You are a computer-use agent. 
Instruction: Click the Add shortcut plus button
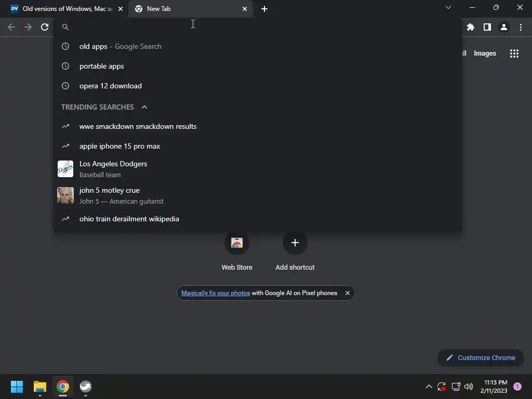point(295,243)
